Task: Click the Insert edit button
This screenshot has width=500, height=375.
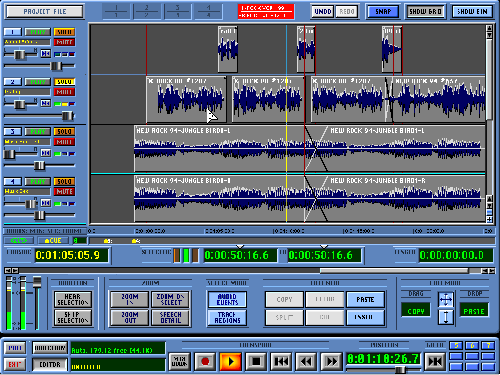Action: (x=365, y=317)
